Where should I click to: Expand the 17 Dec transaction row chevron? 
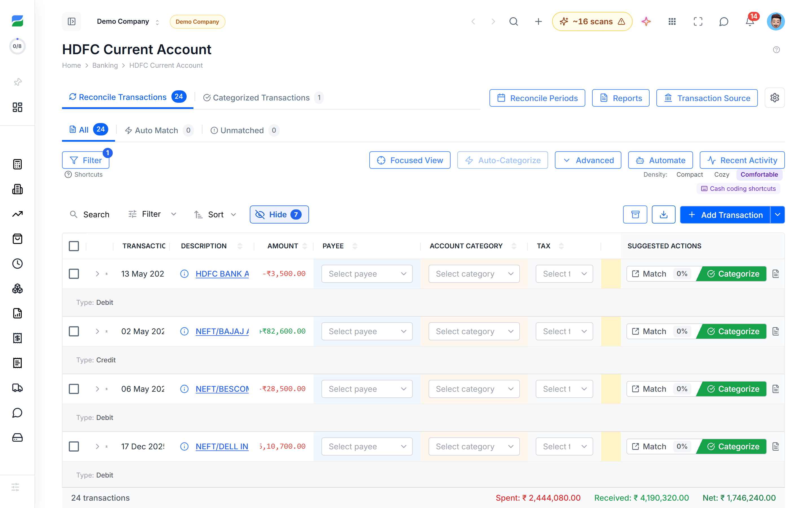pos(97,446)
